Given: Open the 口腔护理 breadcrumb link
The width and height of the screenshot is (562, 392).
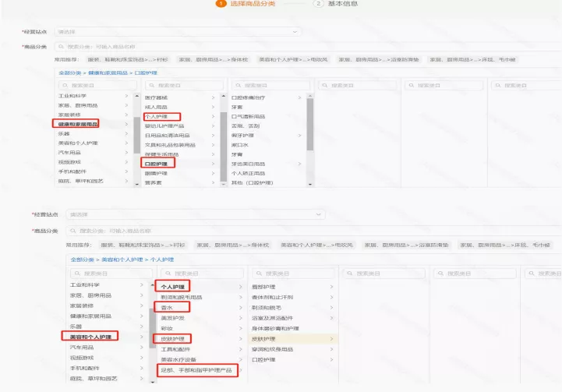Looking at the screenshot, I should pyautogui.click(x=146, y=72).
